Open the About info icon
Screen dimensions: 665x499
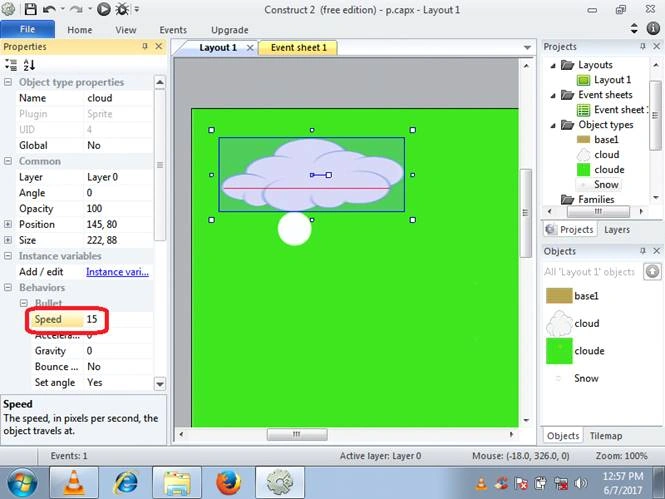653,28
